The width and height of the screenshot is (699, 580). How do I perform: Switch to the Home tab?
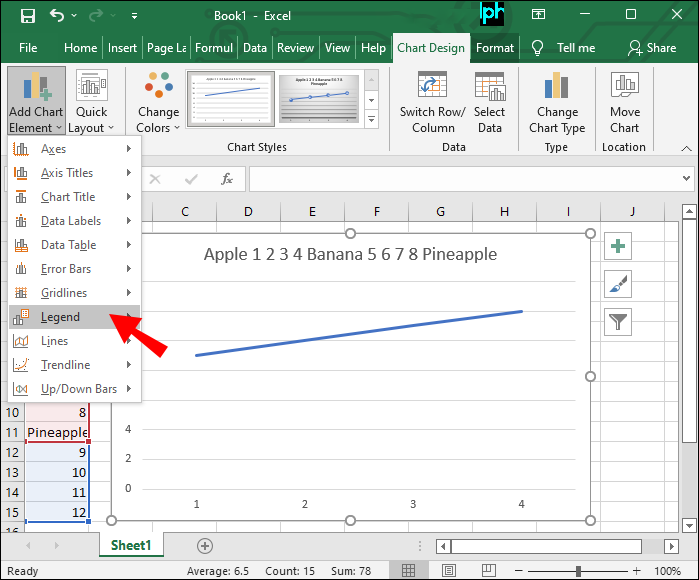(x=80, y=48)
